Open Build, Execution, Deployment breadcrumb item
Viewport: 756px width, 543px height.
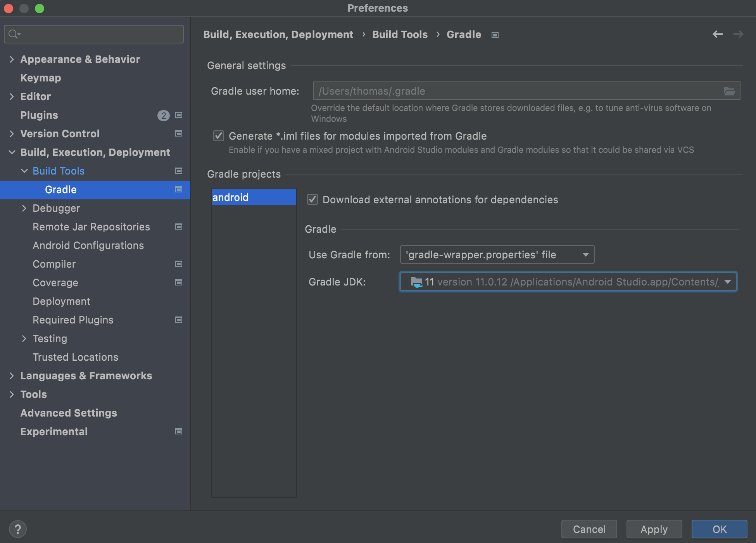(x=278, y=34)
